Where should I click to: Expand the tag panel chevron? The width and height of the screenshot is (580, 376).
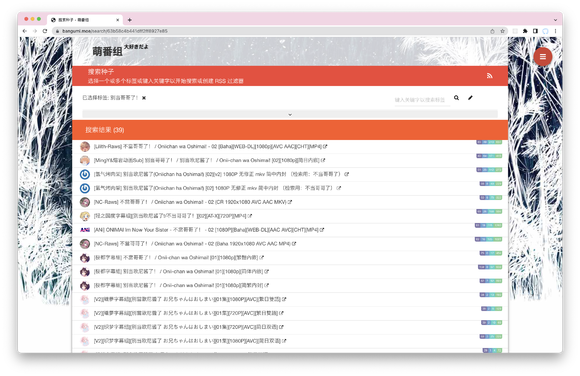290,114
